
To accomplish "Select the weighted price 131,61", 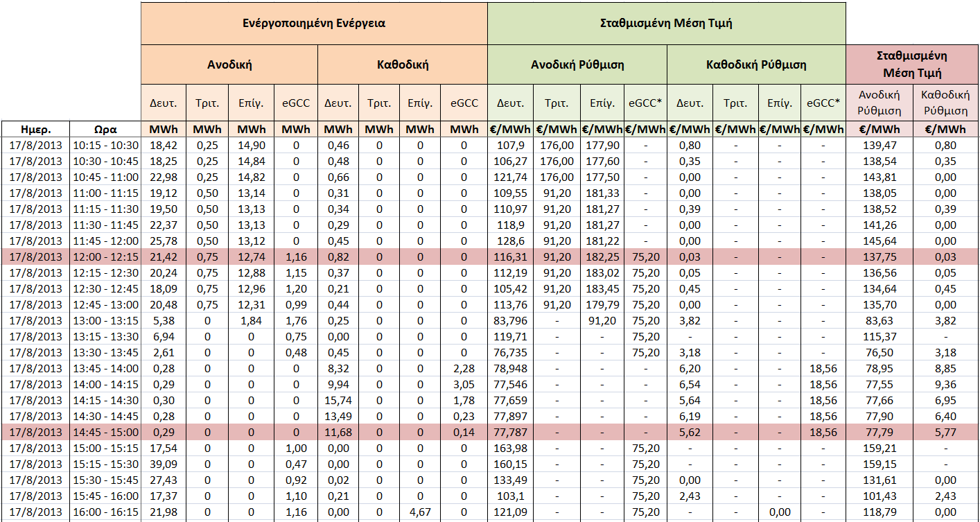I will 880,480.
